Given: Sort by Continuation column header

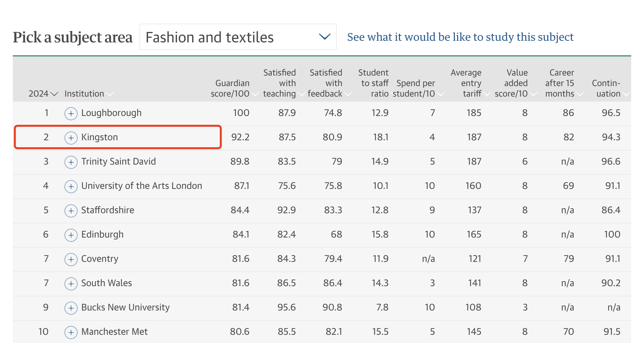Looking at the screenshot, I should [x=610, y=88].
